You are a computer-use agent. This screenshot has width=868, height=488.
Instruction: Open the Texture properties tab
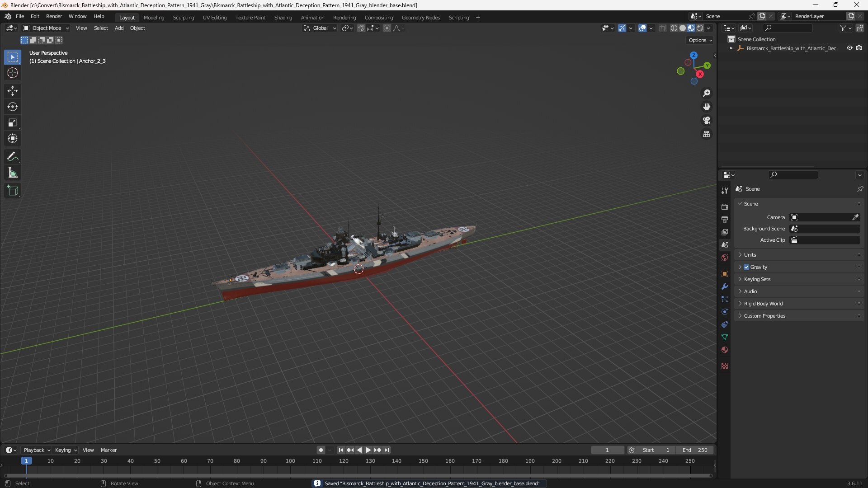(x=725, y=366)
